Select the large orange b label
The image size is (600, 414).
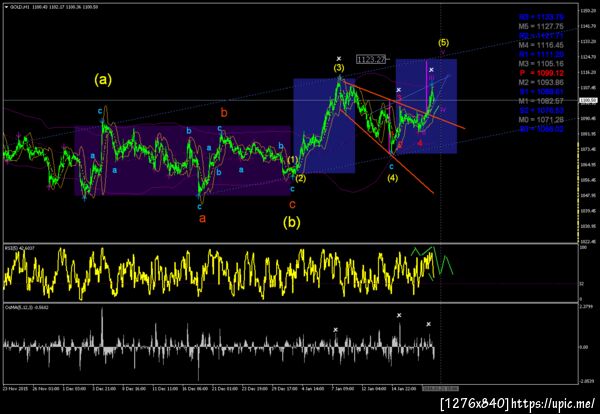point(224,112)
